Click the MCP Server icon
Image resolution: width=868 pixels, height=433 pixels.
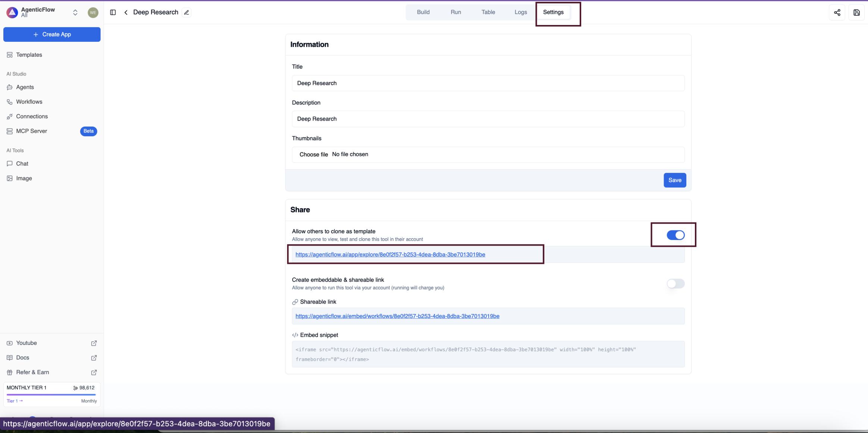10,131
